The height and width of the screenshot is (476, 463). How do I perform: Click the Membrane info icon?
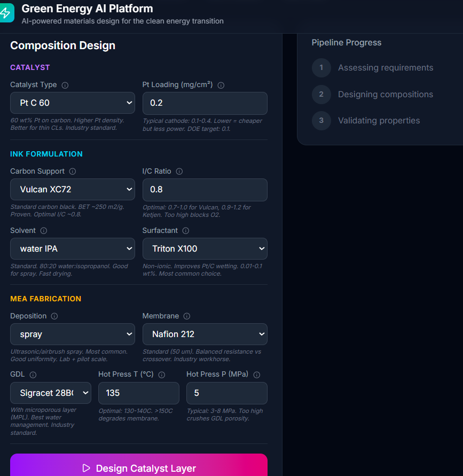187,316
